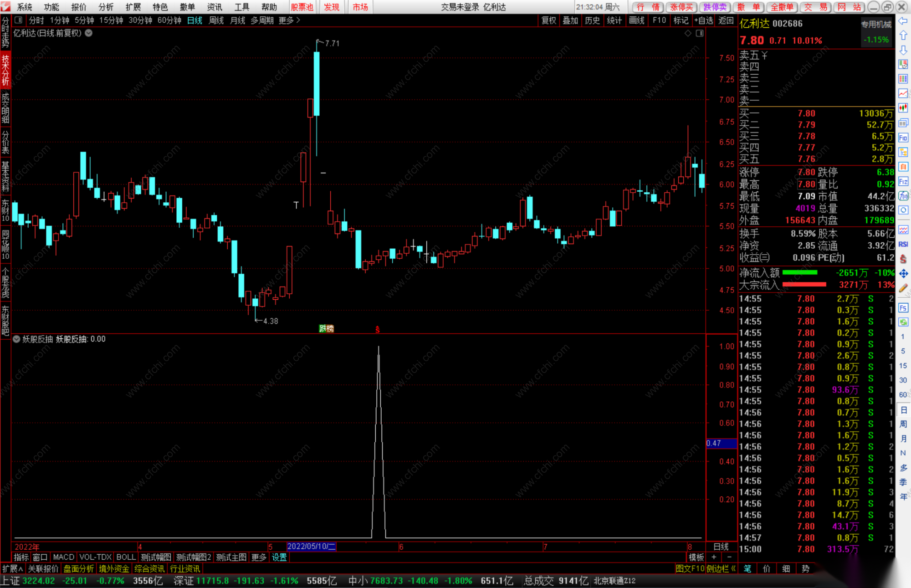911x588 pixels.
Task: Open dropdown next to 亿利达(日线,前复权)
Action: pos(89,33)
